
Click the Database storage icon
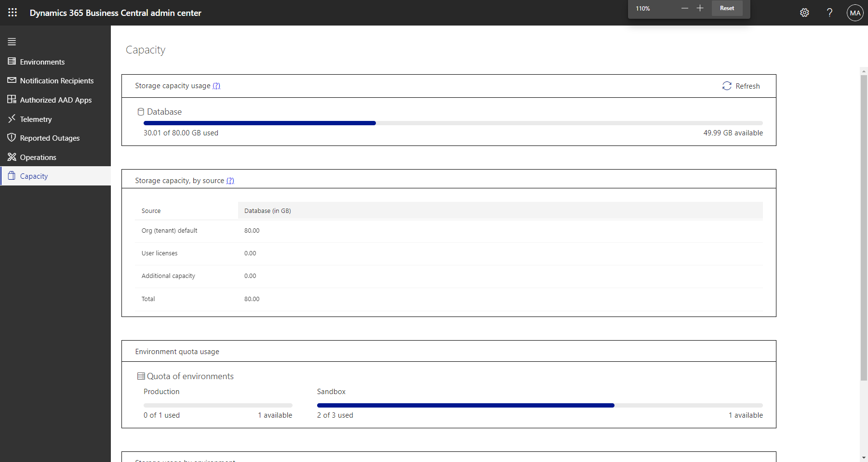pyautogui.click(x=140, y=111)
